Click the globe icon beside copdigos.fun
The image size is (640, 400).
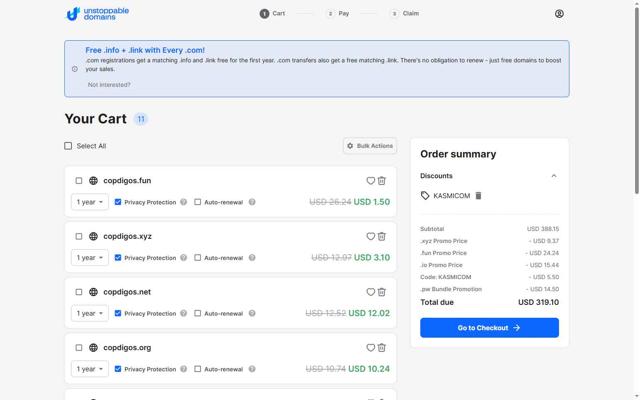(93, 180)
